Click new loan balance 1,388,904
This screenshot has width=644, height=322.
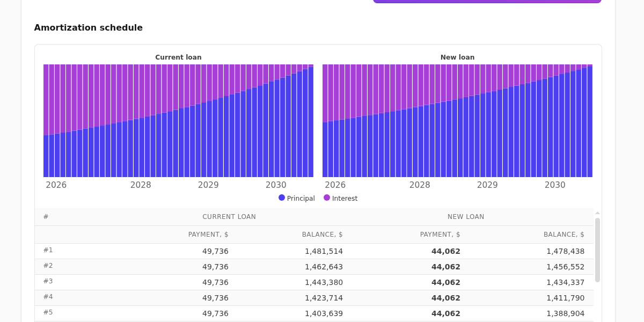pos(566,313)
